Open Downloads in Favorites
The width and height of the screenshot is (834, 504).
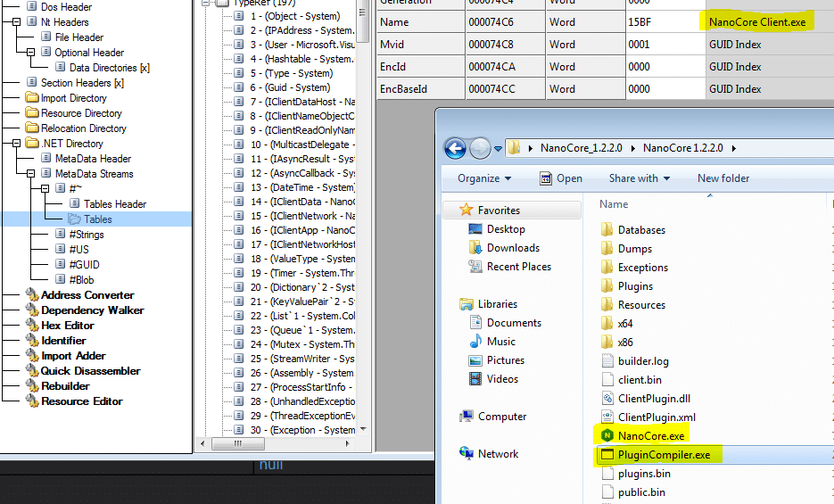513,248
